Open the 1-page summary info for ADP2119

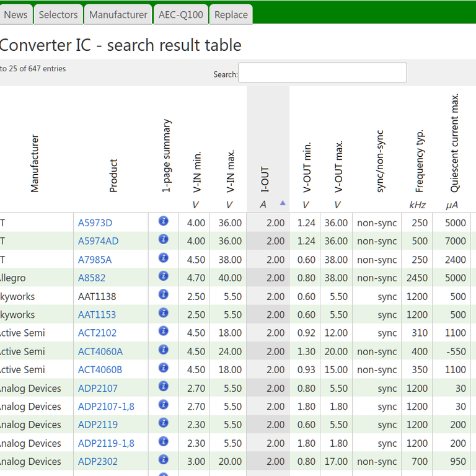[x=164, y=423]
